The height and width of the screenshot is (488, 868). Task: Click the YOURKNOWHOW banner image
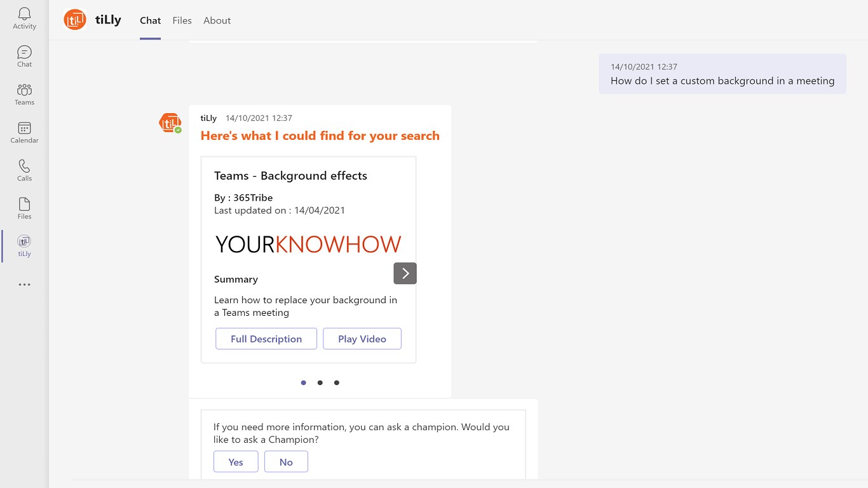308,245
